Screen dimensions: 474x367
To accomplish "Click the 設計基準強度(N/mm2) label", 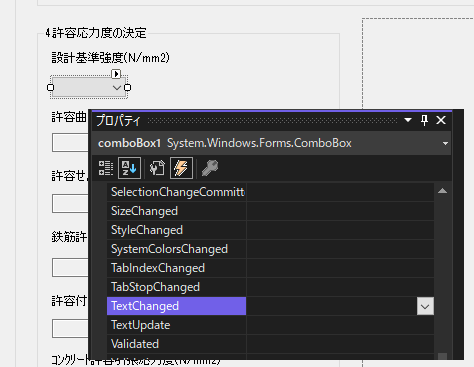I will click(x=110, y=58).
